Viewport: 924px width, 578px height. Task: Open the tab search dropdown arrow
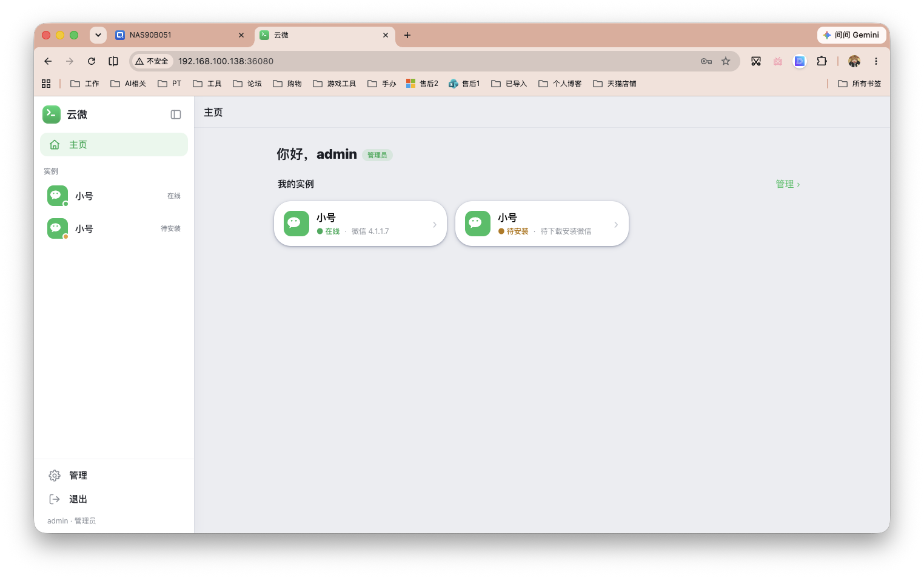click(x=98, y=35)
